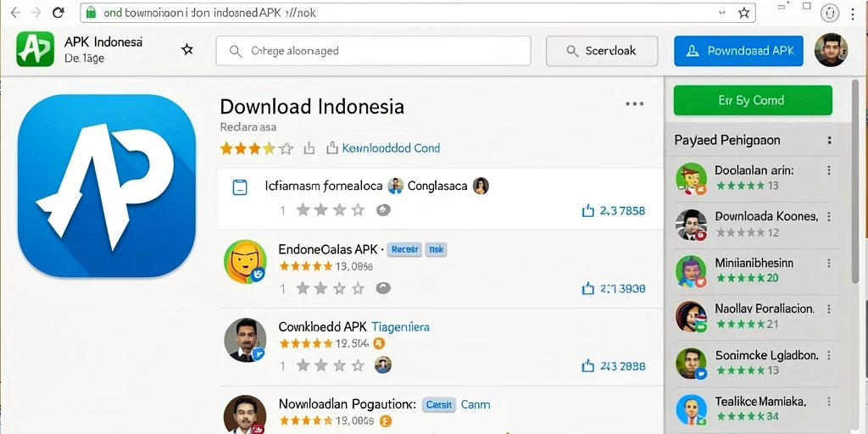Click small avatar before 'Conglasaca'
This screenshot has height=434, width=868.
tap(395, 186)
